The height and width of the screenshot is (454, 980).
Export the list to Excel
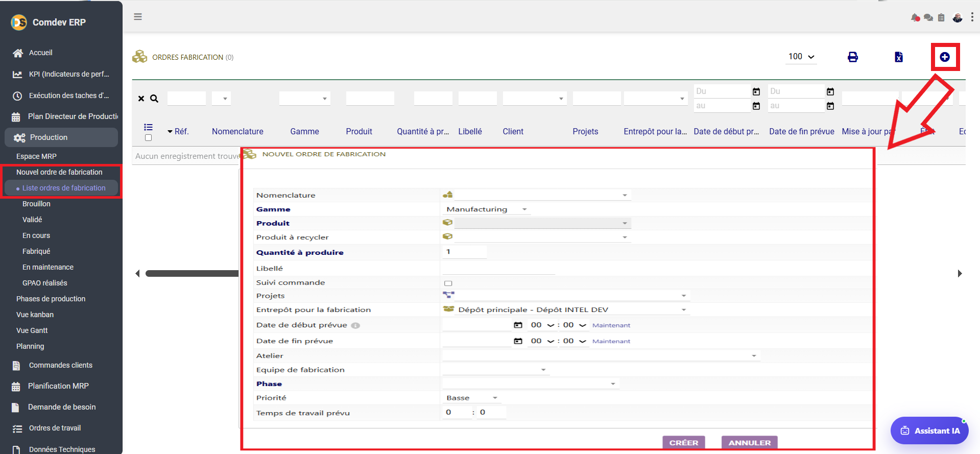point(899,57)
